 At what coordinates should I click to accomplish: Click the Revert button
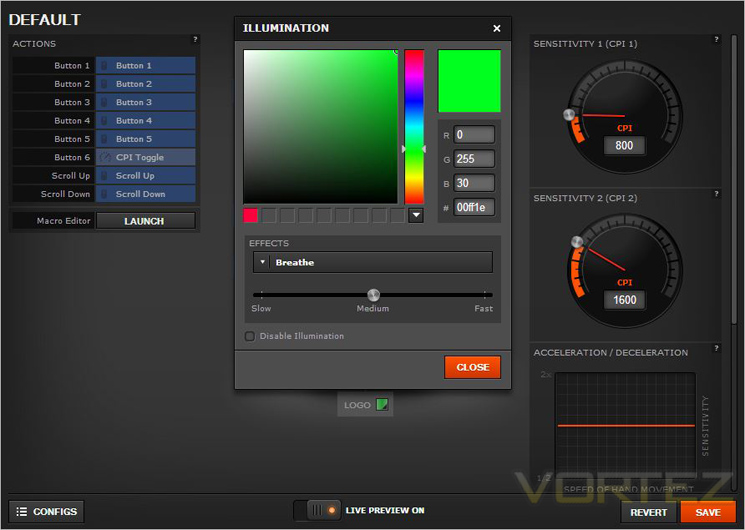(x=649, y=512)
